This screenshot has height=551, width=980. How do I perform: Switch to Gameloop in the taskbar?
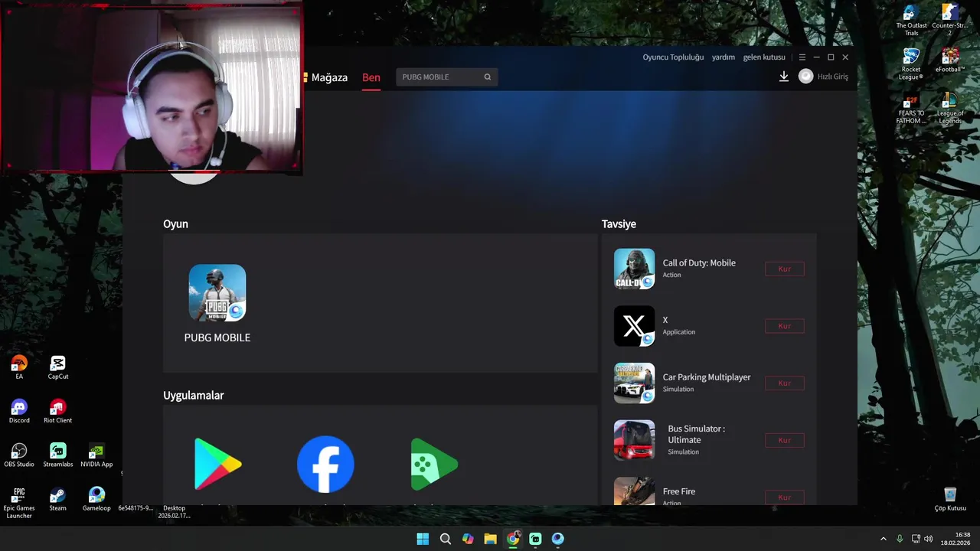558,539
